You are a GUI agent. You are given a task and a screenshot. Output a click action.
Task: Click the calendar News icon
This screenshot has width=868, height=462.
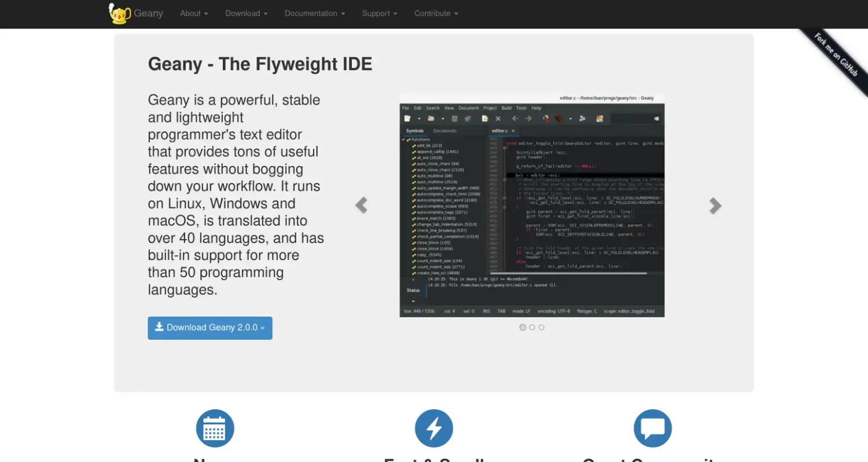(x=215, y=428)
